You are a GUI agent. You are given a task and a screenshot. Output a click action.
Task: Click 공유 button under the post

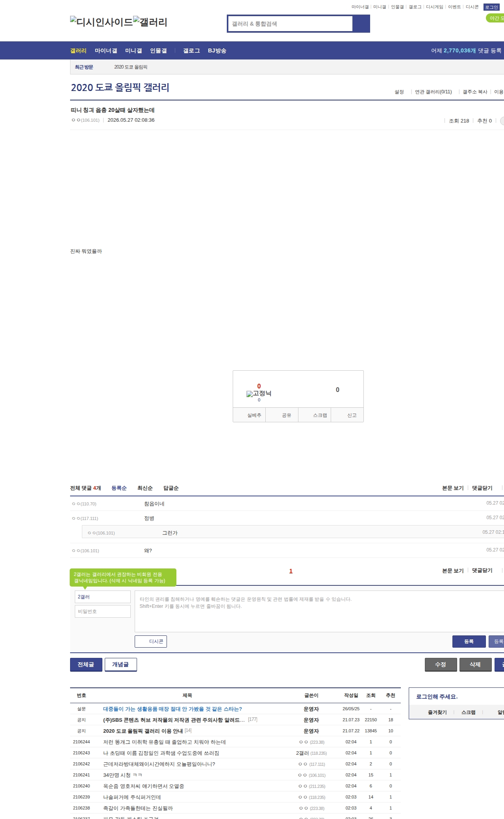pyautogui.click(x=282, y=415)
